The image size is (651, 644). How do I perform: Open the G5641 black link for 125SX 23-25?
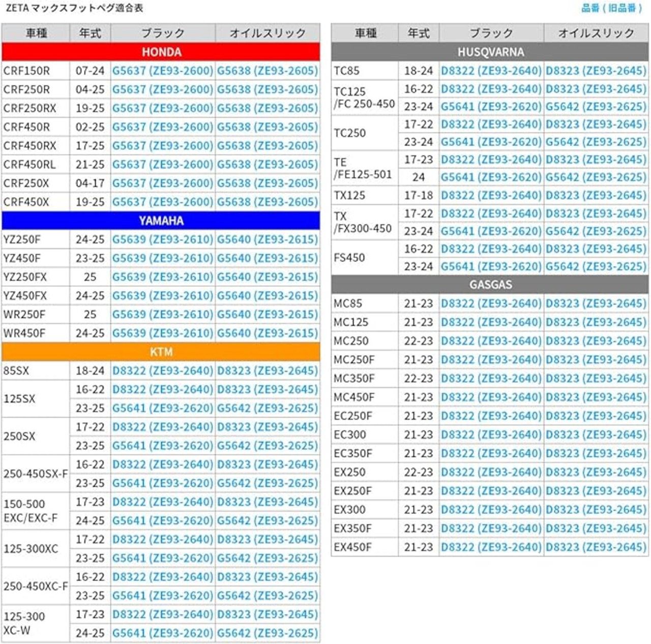coord(162,408)
